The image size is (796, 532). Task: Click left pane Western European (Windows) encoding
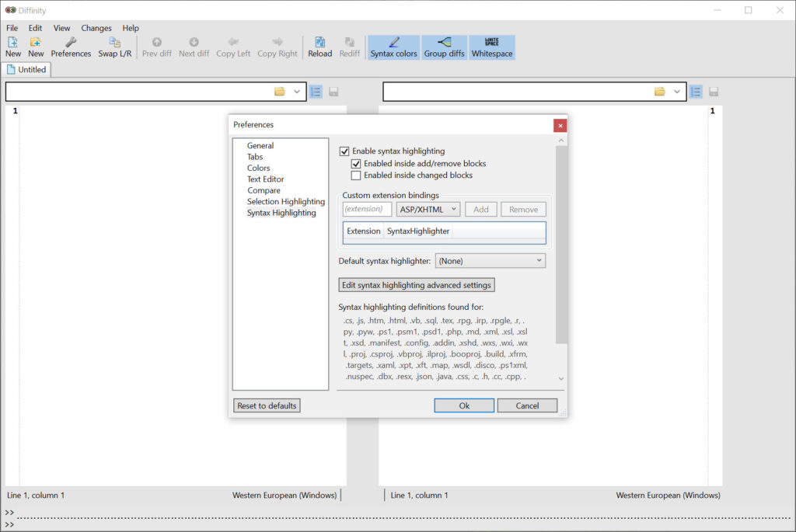(x=285, y=495)
